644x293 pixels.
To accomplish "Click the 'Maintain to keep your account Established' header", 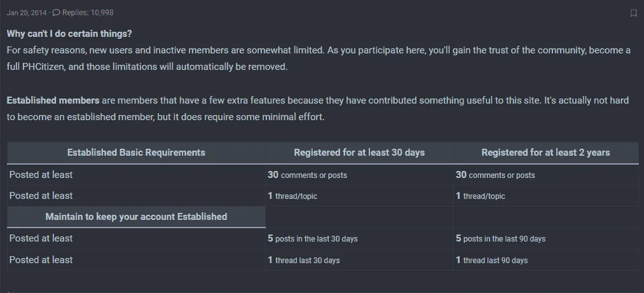I will [136, 217].
